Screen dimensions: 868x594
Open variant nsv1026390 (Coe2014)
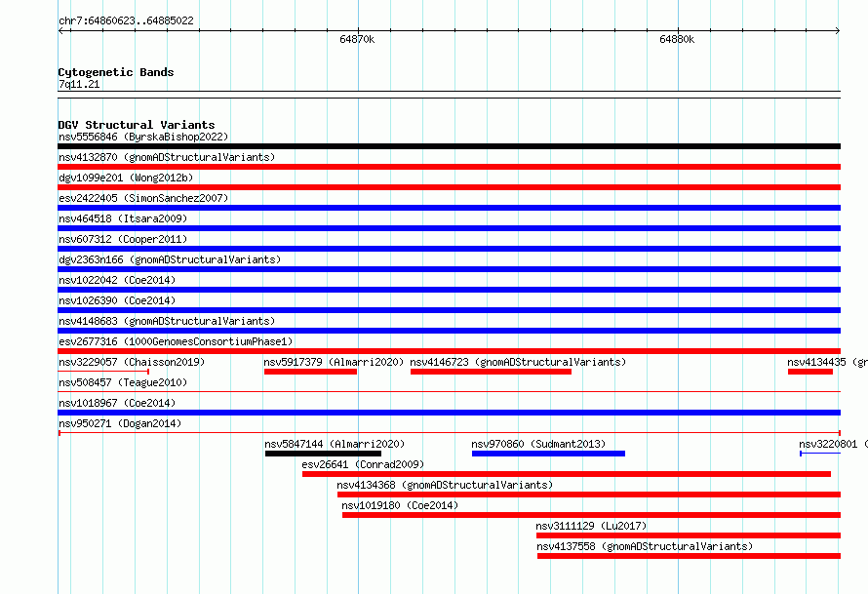pyautogui.click(x=117, y=300)
